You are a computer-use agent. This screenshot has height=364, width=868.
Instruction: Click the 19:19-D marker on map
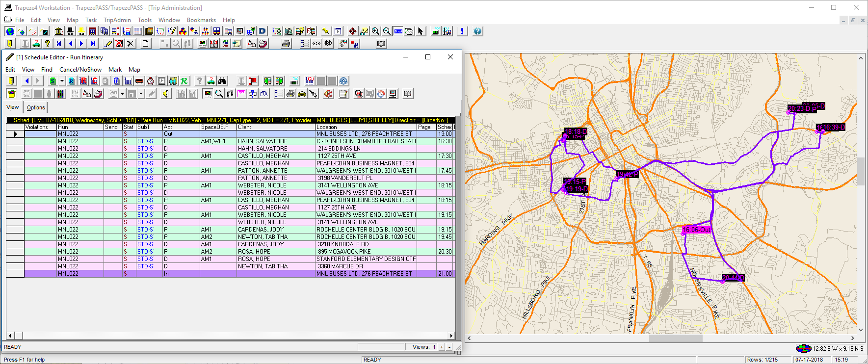[577, 189]
